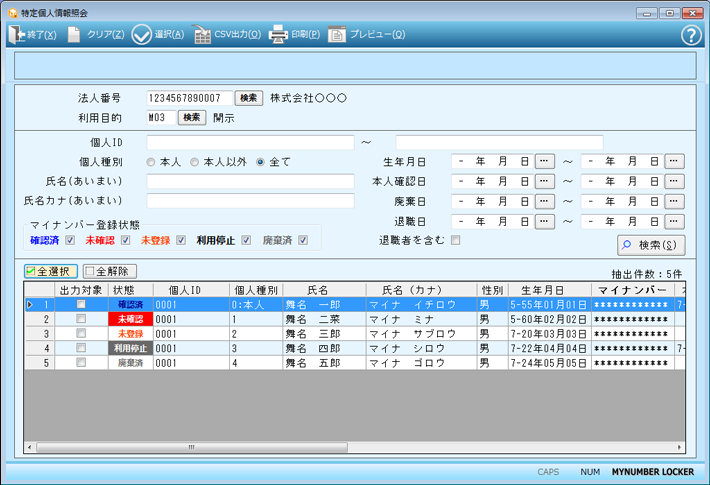Click the 選択(A) checkmark icon
The width and height of the screenshot is (710, 485).
click(x=142, y=35)
